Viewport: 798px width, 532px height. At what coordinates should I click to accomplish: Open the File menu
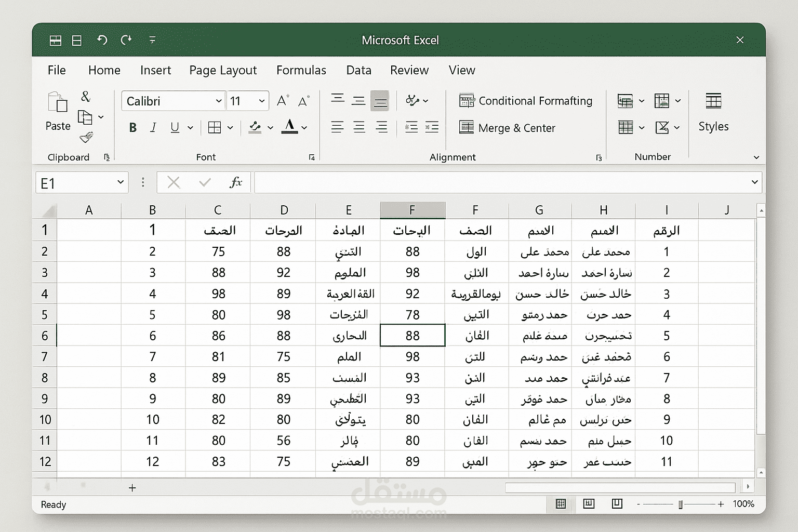[57, 70]
